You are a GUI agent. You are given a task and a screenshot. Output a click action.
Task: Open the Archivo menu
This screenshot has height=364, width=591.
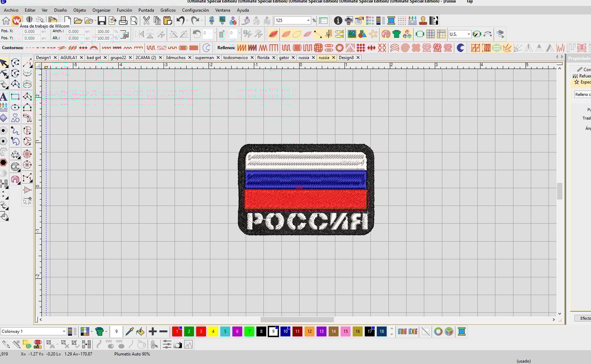pos(11,10)
